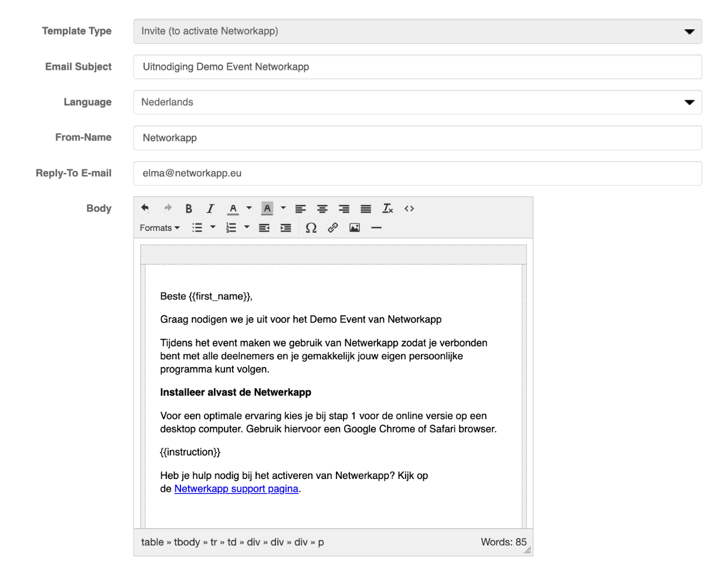This screenshot has width=728, height=571.
Task: Insert a bullet list
Action: click(x=197, y=227)
